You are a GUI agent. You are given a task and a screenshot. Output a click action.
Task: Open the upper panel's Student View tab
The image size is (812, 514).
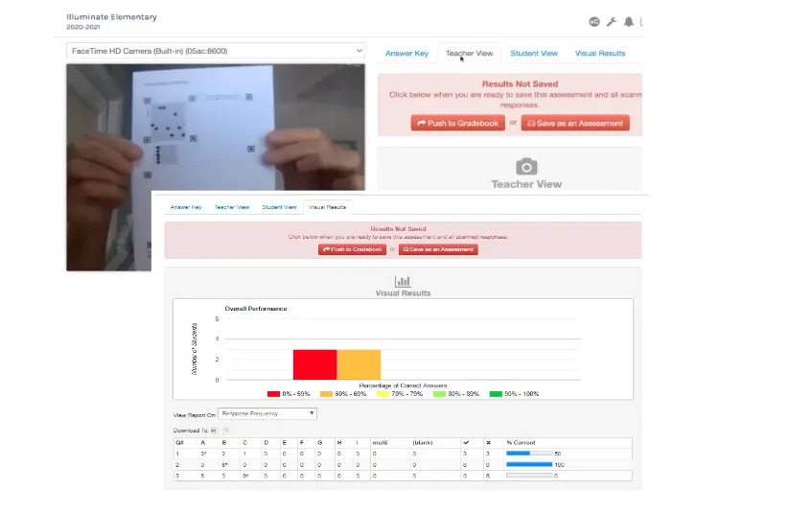(x=534, y=54)
